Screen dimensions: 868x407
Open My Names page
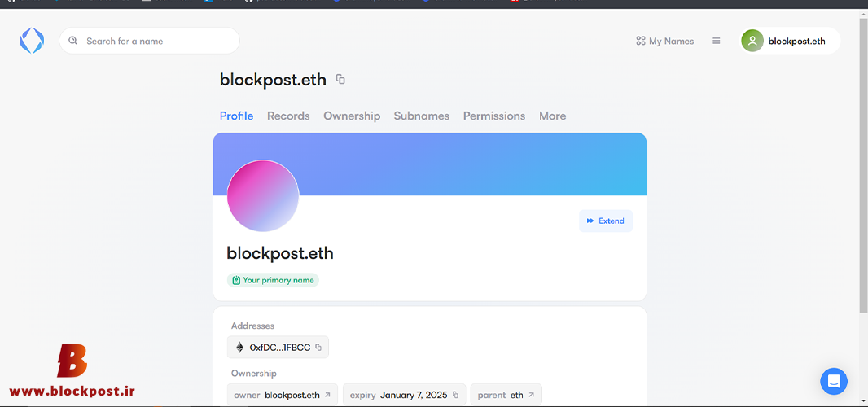click(664, 41)
